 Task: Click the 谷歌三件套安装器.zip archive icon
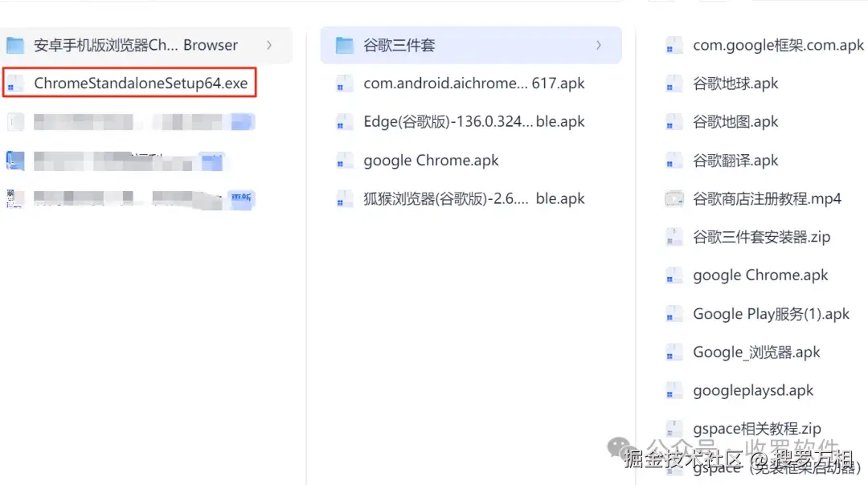674,237
